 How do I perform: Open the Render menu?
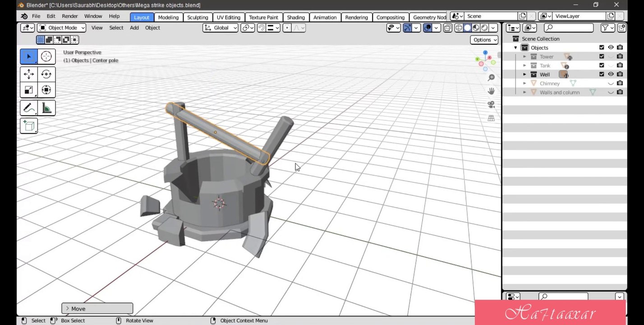pos(70,16)
